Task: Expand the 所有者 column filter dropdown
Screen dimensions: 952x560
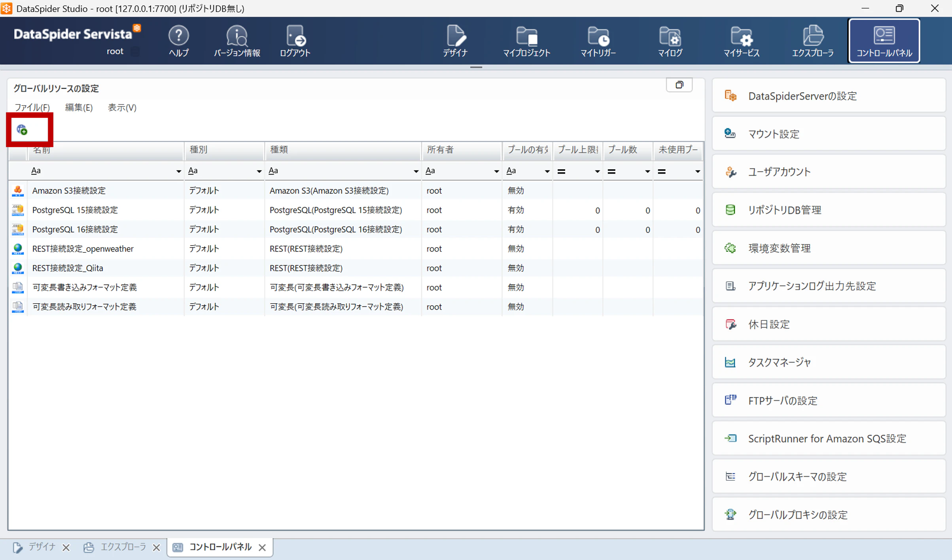Action: click(496, 171)
